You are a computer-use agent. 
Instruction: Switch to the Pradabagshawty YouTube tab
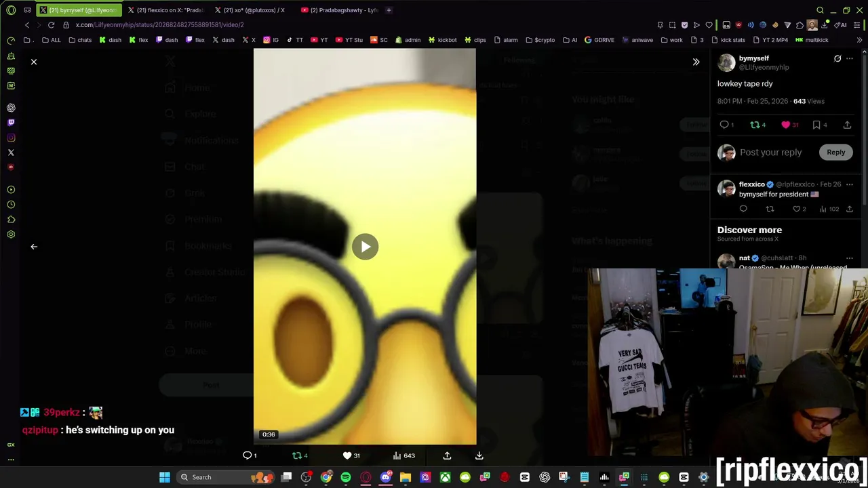[x=340, y=10]
